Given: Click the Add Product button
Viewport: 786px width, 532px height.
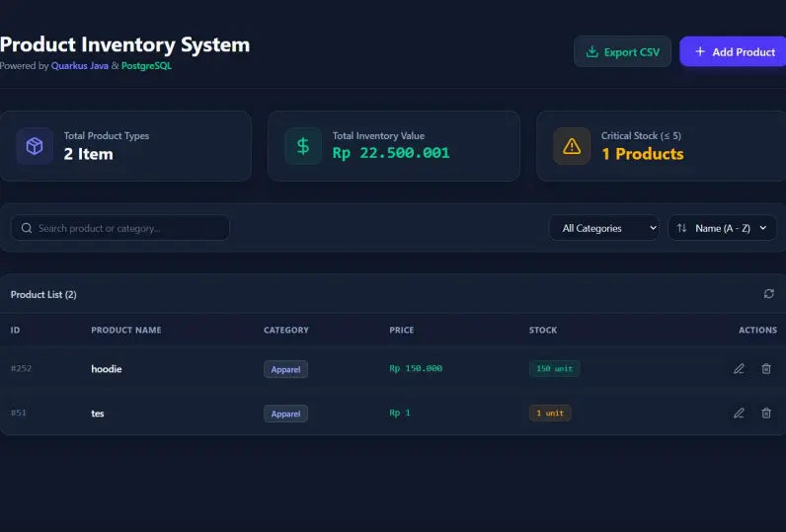Looking at the screenshot, I should (x=735, y=51).
